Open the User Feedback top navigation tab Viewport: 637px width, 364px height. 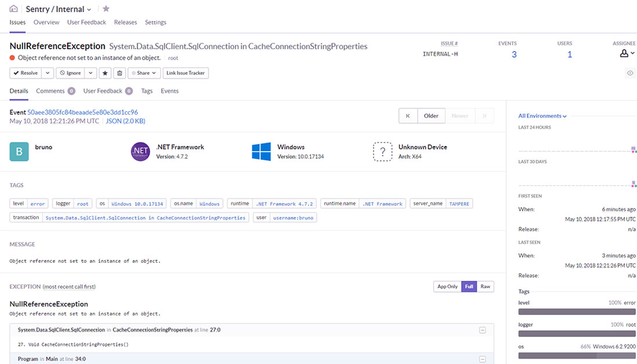(86, 23)
